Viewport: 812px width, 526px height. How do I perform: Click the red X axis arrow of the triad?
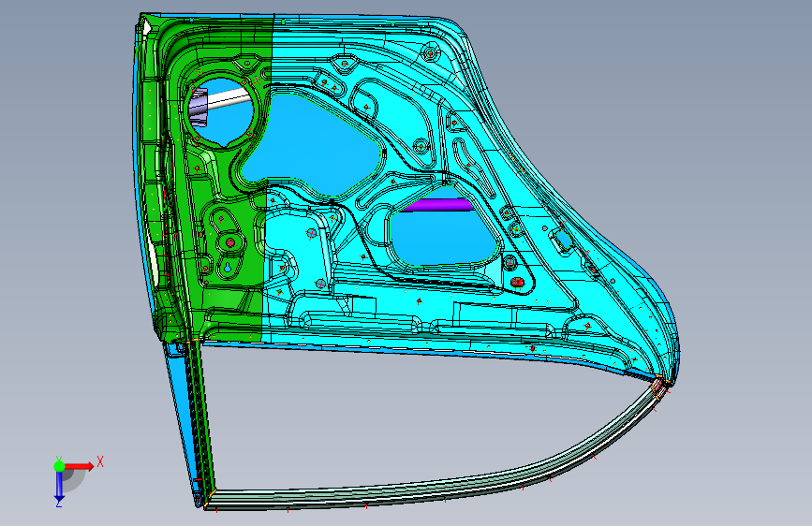coord(79,466)
